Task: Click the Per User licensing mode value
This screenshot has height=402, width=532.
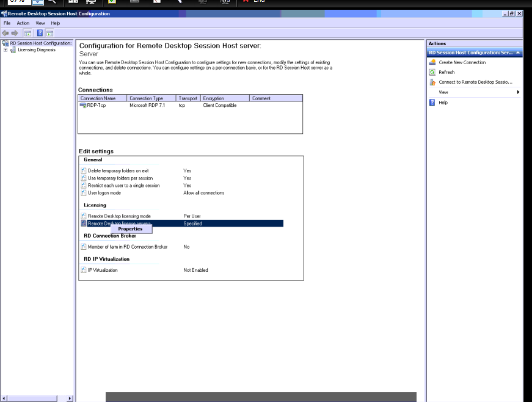Action: (x=192, y=216)
